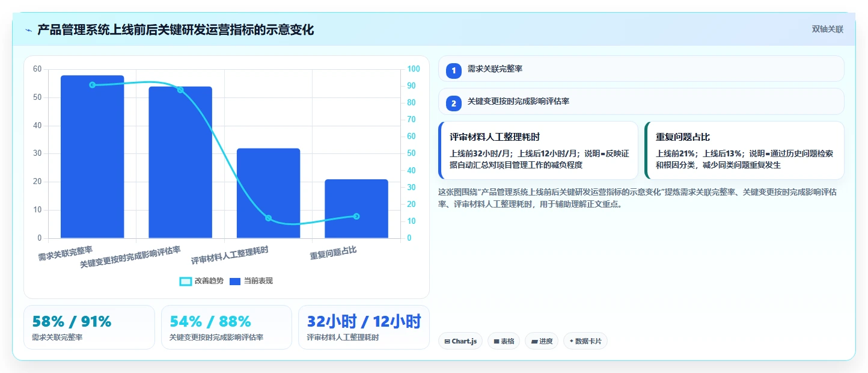The height and width of the screenshot is (373, 868).
Task: Click trend line point on 关键变更 bar top
Action: (180, 90)
